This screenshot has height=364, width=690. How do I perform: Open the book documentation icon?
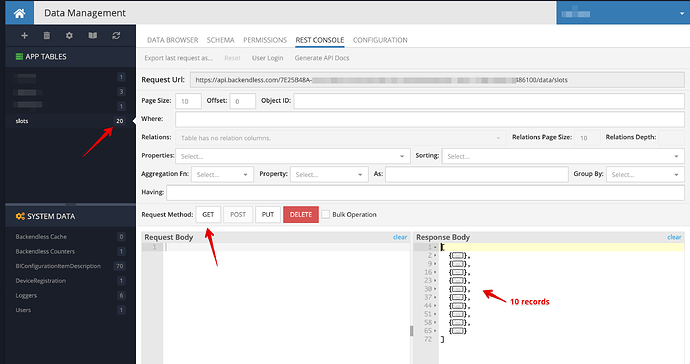(93, 36)
